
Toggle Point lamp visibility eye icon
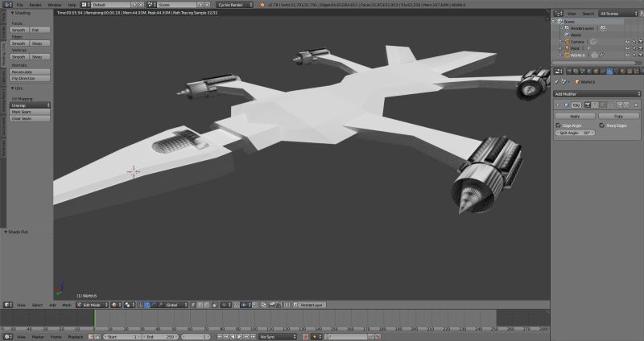coord(627,48)
